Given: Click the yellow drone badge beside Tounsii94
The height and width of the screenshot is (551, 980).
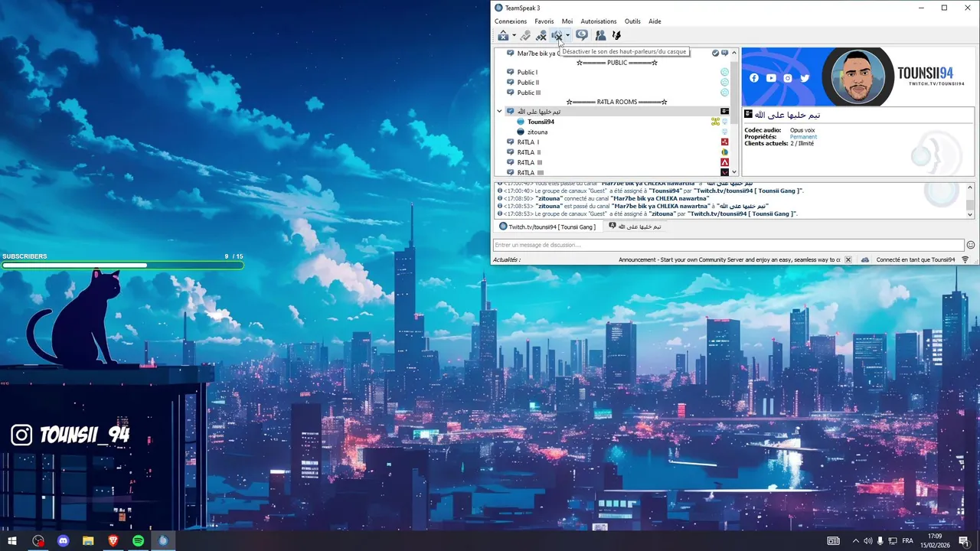Looking at the screenshot, I should [715, 122].
